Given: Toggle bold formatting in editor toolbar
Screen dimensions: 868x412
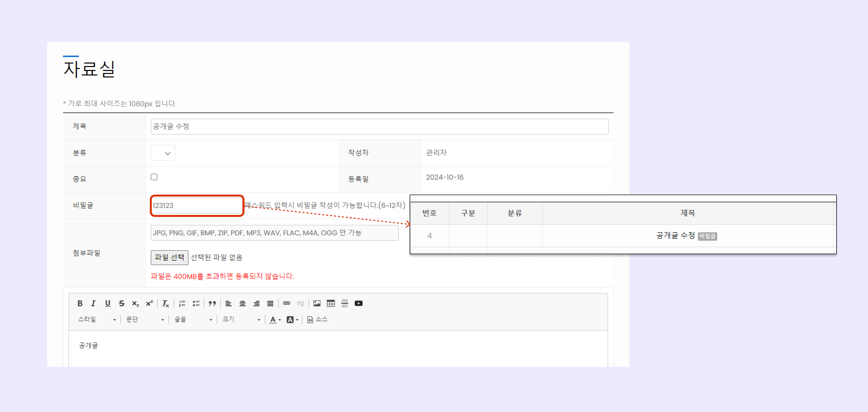Looking at the screenshot, I should [x=80, y=304].
